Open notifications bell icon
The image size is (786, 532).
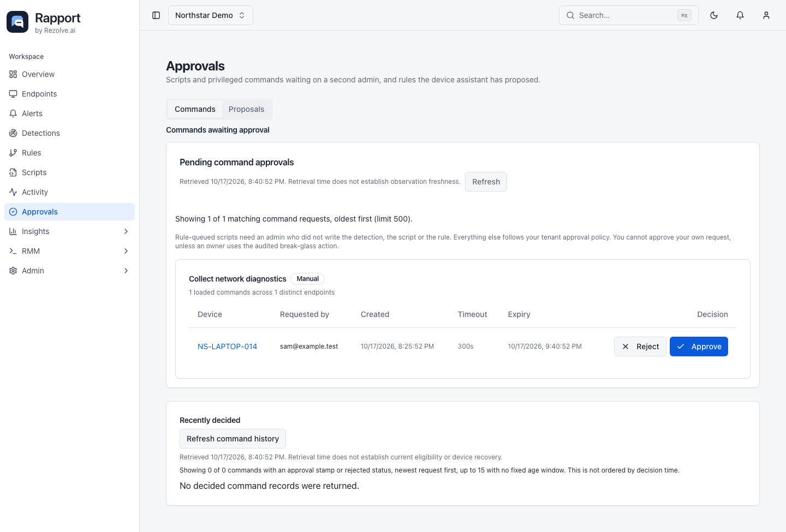click(740, 15)
